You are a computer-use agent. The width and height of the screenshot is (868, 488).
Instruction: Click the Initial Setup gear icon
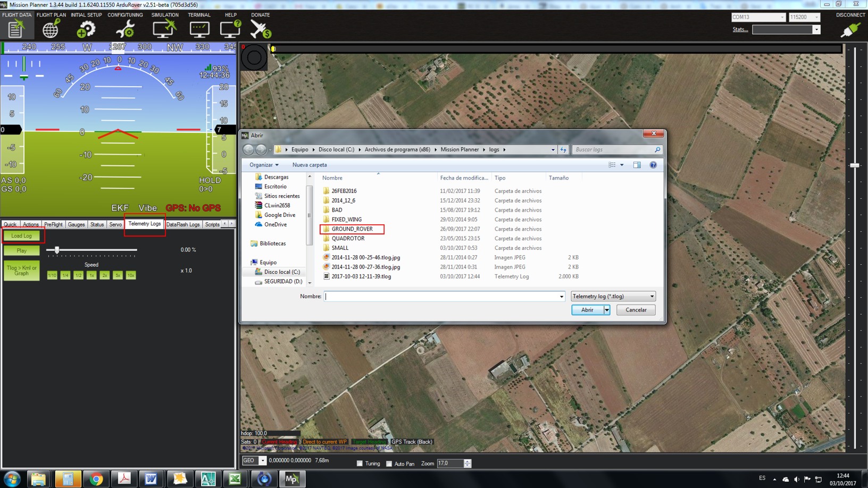(x=86, y=29)
